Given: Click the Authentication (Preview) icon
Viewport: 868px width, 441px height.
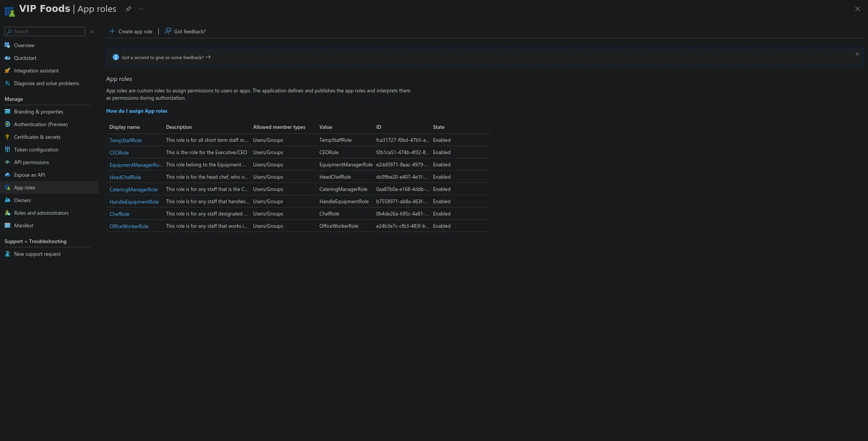Looking at the screenshot, I should 7,124.
